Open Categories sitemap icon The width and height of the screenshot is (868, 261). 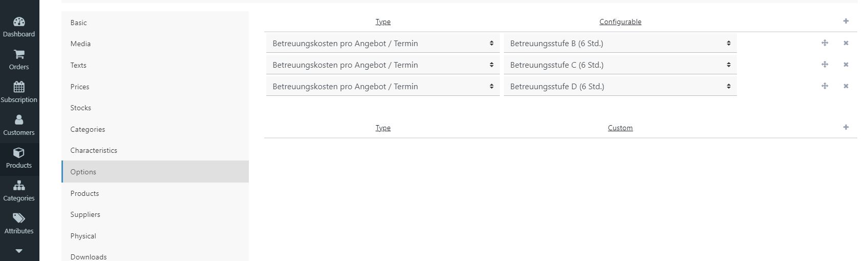click(x=19, y=185)
